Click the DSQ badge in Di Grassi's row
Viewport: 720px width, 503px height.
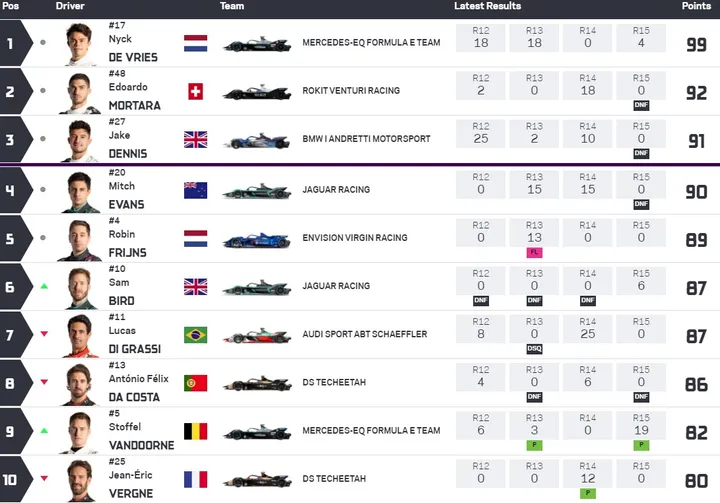(x=534, y=349)
